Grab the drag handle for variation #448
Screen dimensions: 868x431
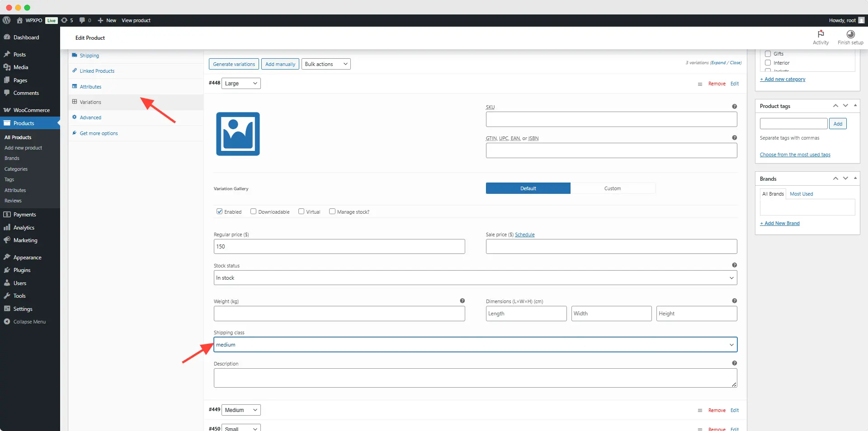(x=700, y=84)
